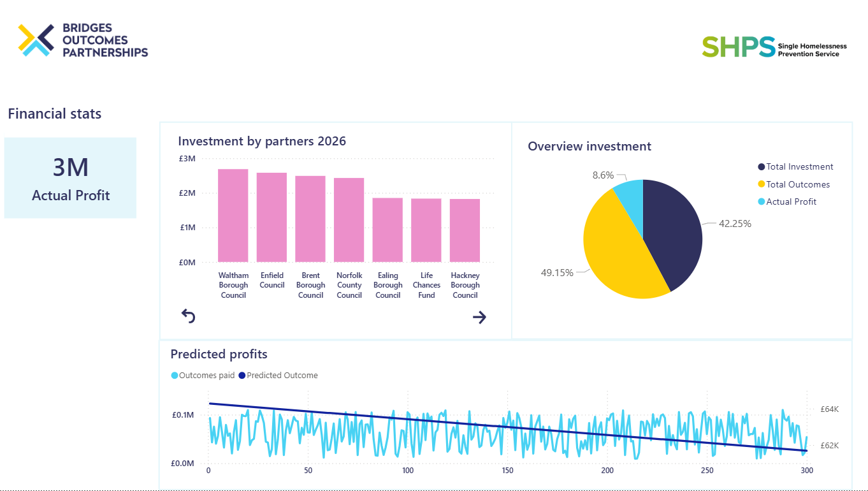Click the Brent Borough Council bar
868x491 pixels.
[x=310, y=219]
